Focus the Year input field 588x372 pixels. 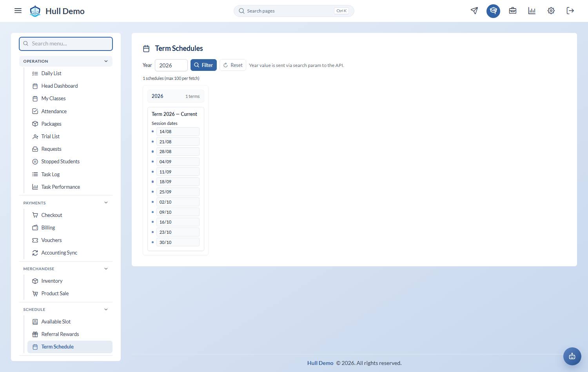pos(171,65)
